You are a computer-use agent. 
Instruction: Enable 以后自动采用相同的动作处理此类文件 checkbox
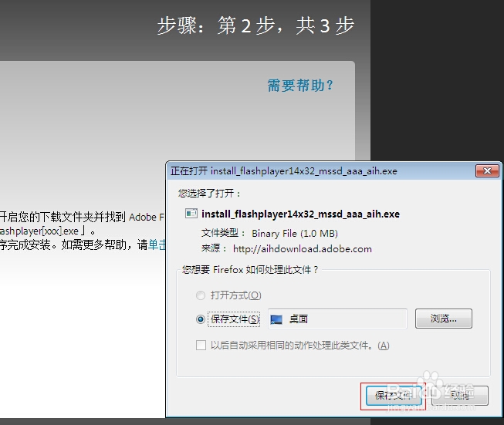click(x=201, y=346)
